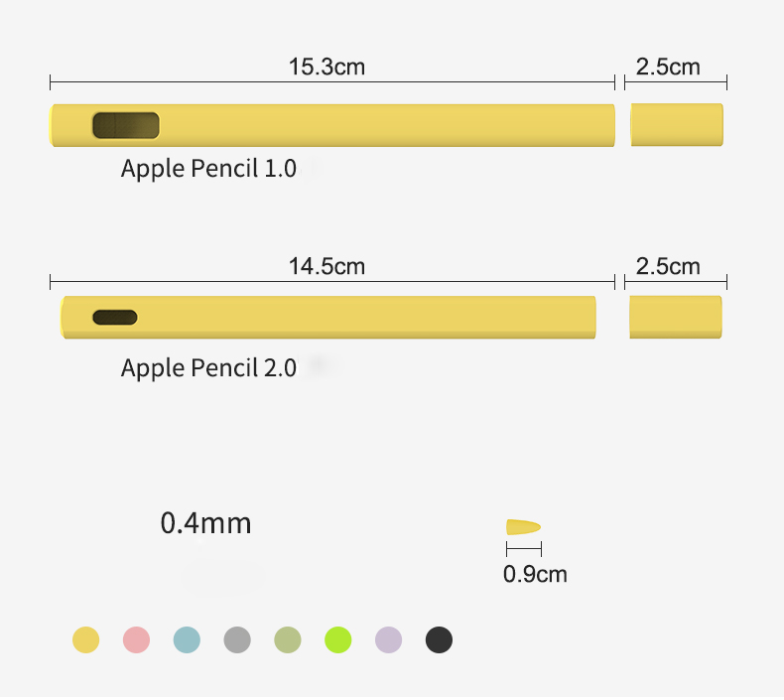Image resolution: width=784 pixels, height=700 pixels.
Task: Click the dark cutout on Pencil 1.0 sleeve
Action: coord(126,125)
